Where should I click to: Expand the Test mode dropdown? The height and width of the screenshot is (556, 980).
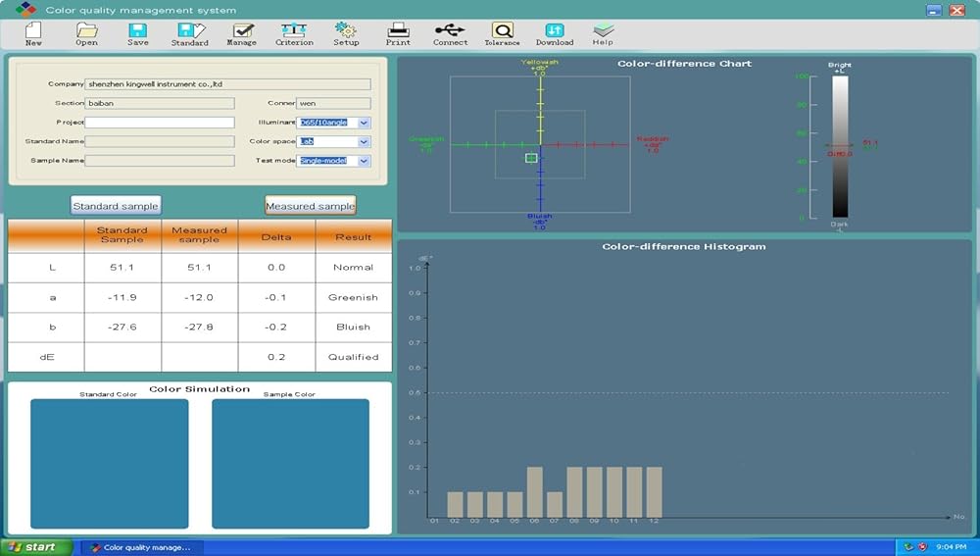pos(364,161)
